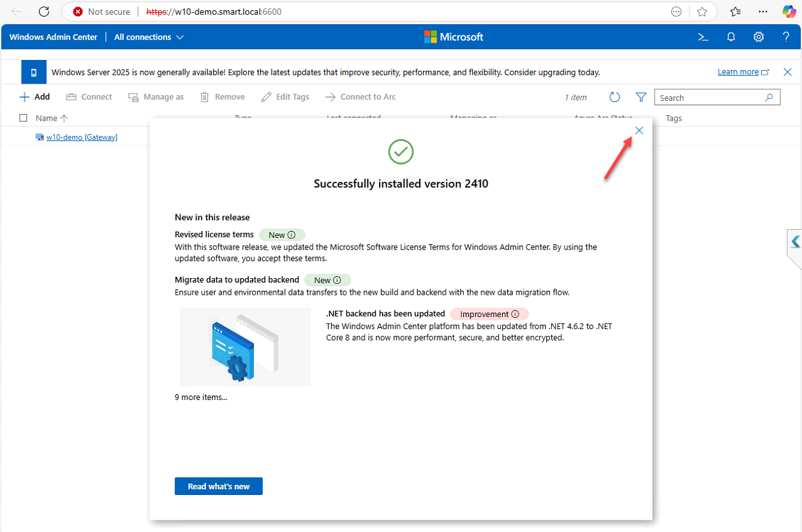
Task: Expand the side panel chevron on right edge
Action: coord(795,242)
